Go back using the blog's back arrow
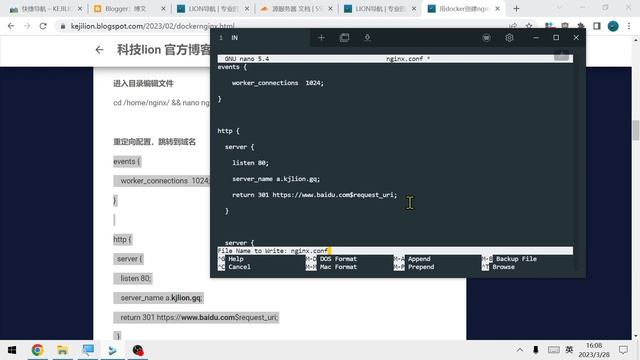This screenshot has width=640, height=360. pyautogui.click(x=99, y=50)
